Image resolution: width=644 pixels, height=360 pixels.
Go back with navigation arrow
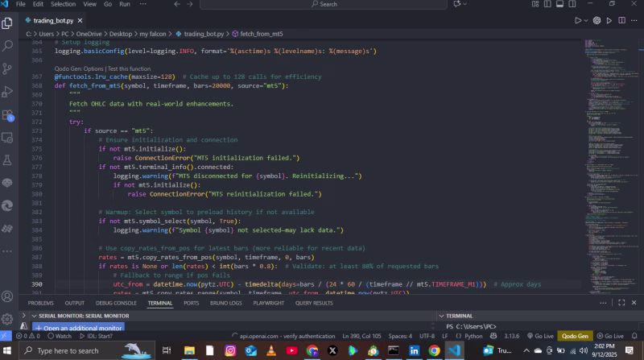tap(177, 4)
